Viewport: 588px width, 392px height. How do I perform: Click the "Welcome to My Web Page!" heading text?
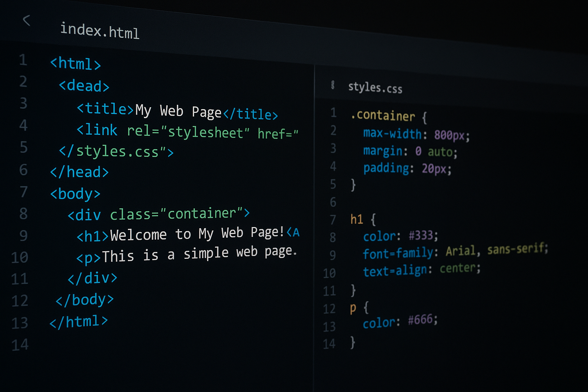tap(197, 234)
